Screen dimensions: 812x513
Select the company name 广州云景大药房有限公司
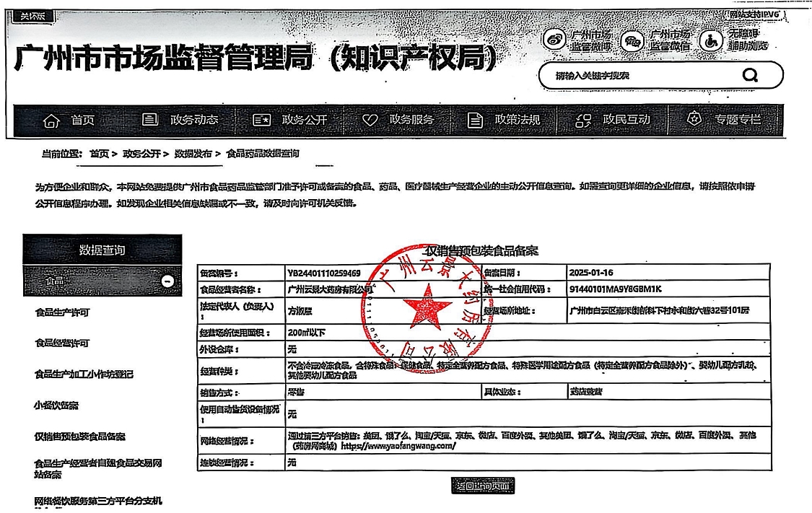[330, 289]
